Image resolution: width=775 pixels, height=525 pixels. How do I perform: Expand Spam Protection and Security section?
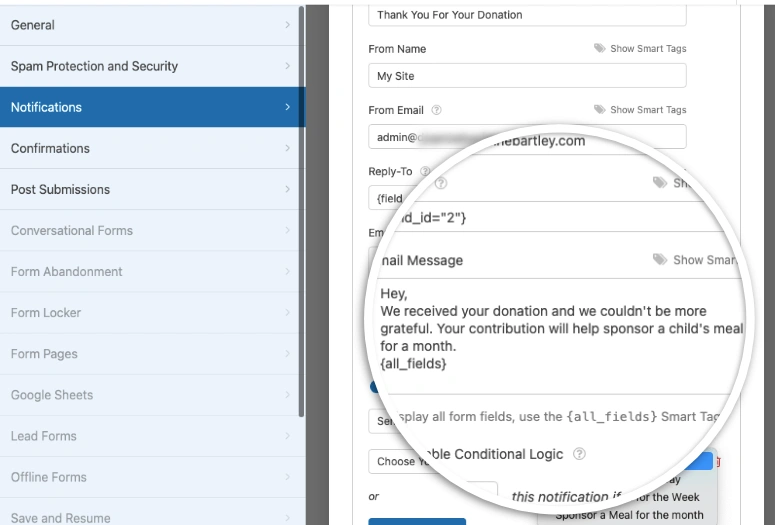[x=150, y=66]
